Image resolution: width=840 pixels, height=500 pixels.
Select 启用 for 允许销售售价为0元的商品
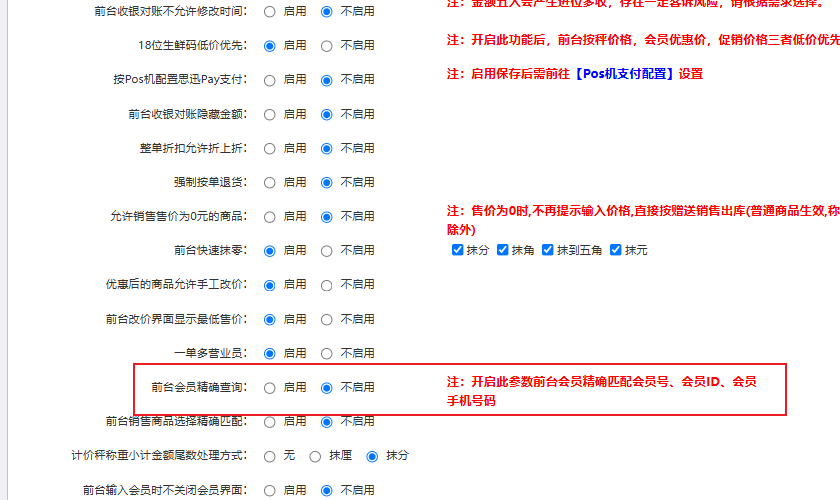pos(270,217)
